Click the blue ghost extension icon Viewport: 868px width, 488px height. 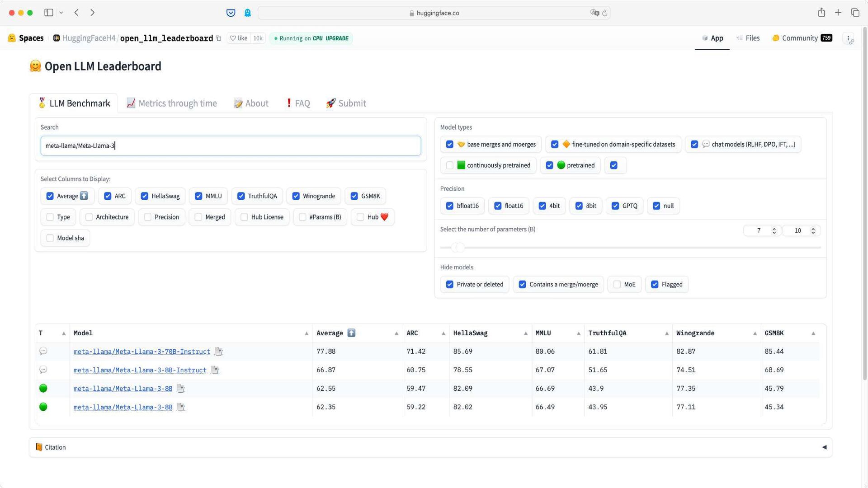point(247,13)
